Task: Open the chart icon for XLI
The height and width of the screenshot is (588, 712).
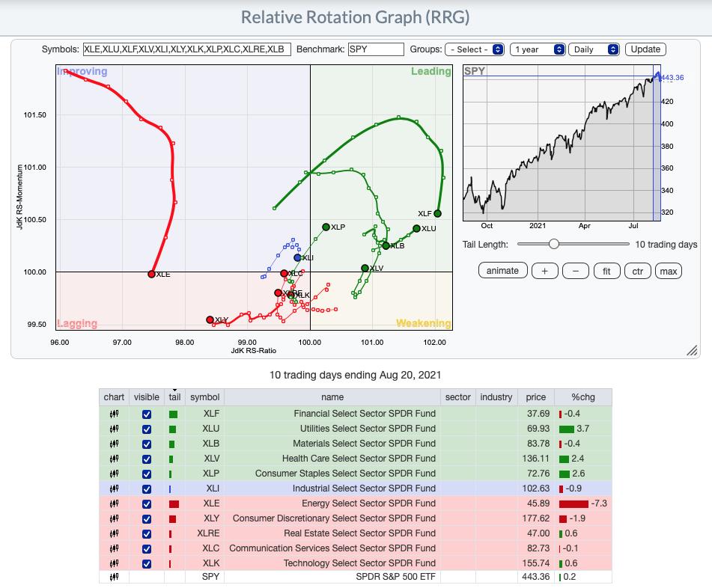Action: coord(114,489)
